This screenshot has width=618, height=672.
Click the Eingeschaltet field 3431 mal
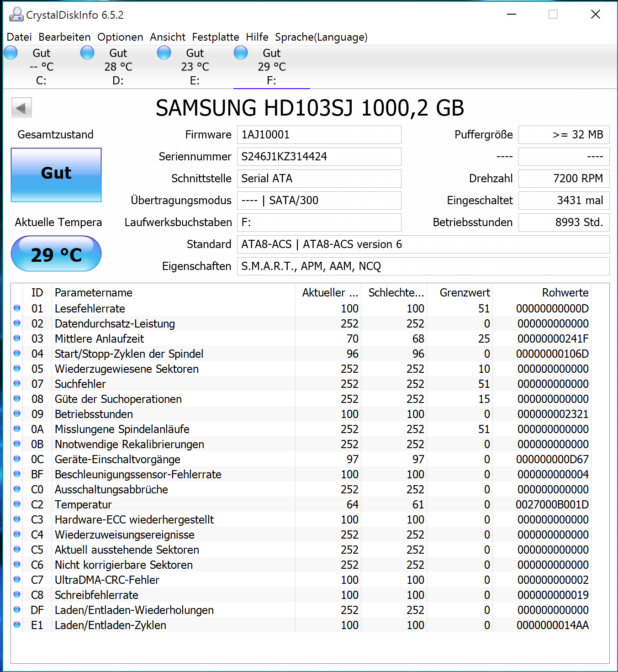click(x=564, y=201)
